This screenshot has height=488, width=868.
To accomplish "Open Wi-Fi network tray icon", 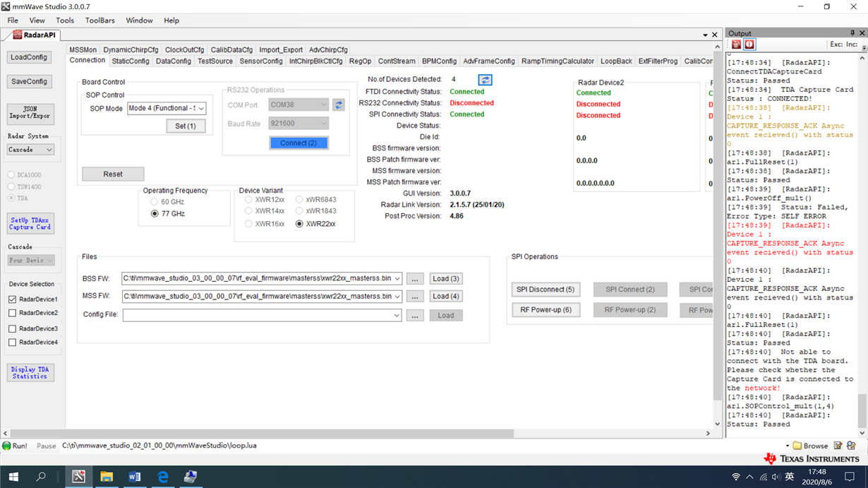I will 736,477.
